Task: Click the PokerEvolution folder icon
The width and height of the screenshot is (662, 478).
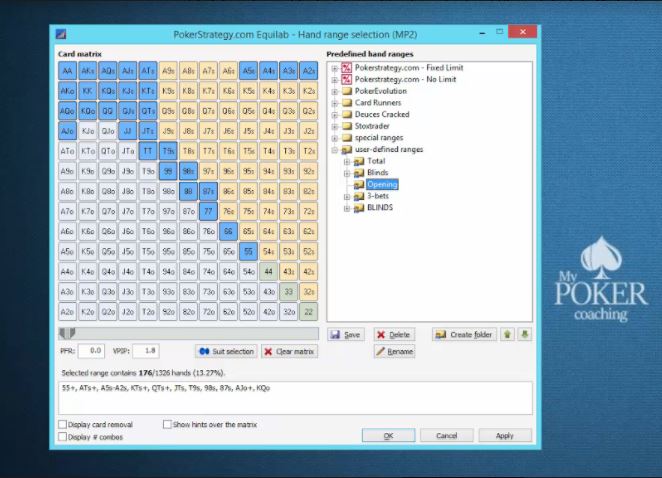Action: tap(347, 91)
